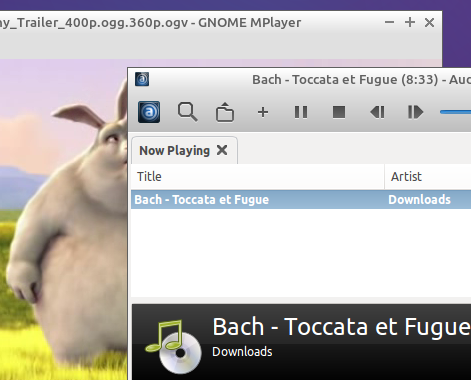Stop playback in Audacious
The width and height of the screenshot is (471, 380).
(x=339, y=112)
